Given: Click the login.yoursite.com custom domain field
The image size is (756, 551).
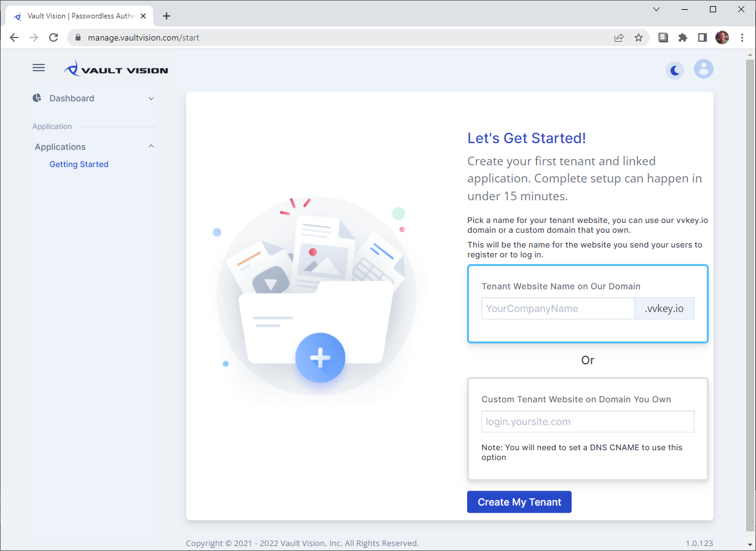Looking at the screenshot, I should point(588,421).
